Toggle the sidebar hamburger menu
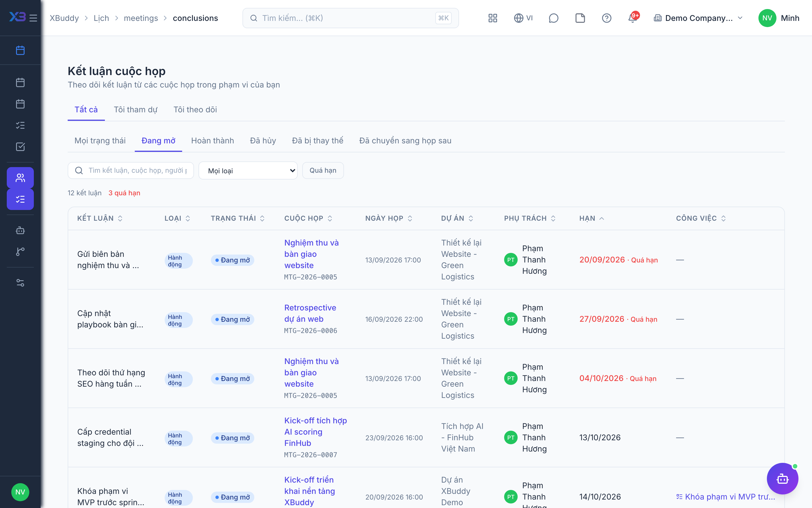Image resolution: width=812 pixels, height=508 pixels. [x=33, y=18]
